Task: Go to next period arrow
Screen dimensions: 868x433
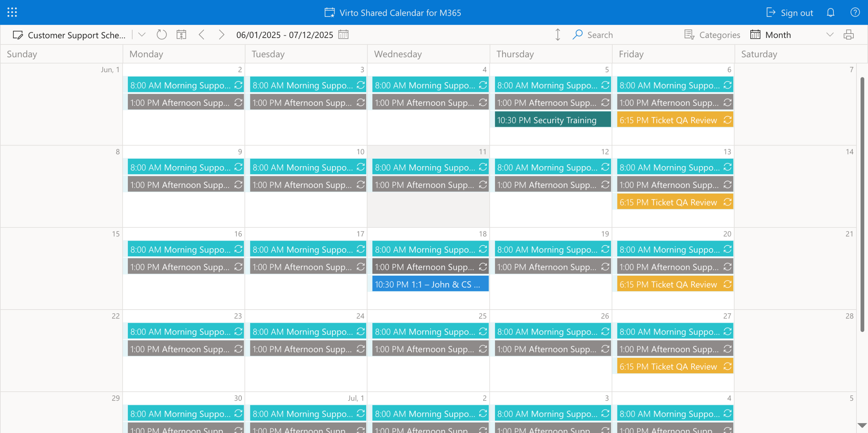Action: [221, 35]
